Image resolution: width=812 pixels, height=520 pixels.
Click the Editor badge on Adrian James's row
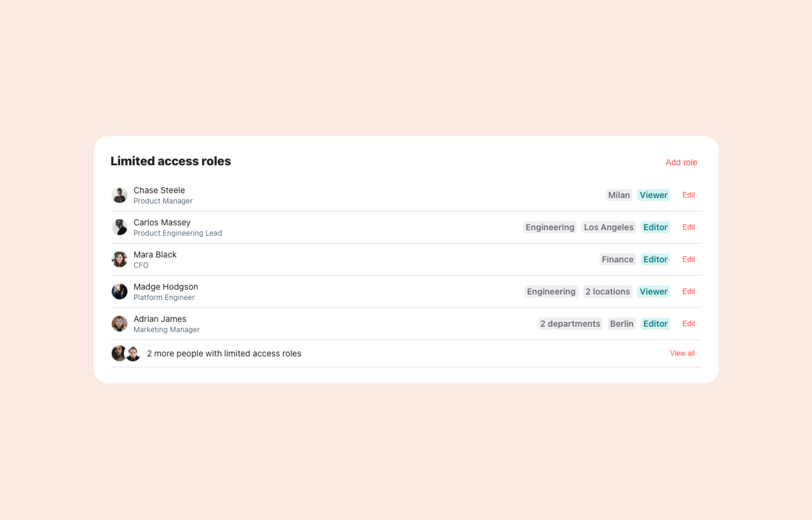[655, 324]
